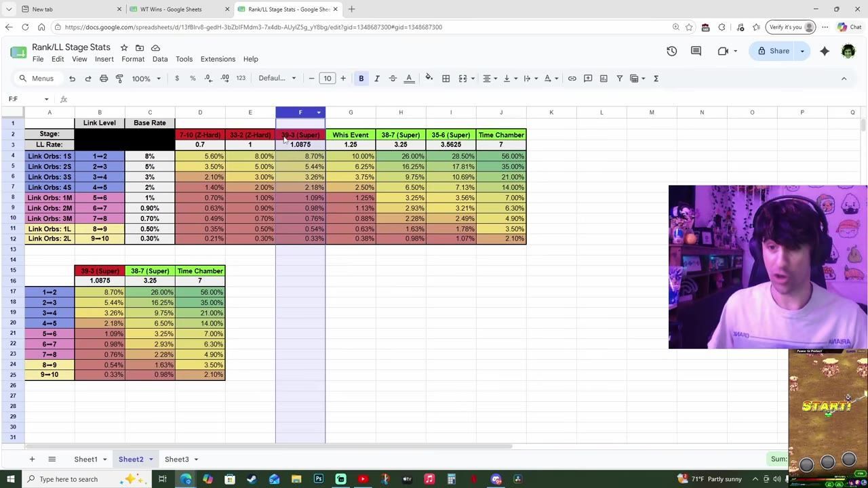
Task: Create a filter with the funnel icon
Action: [619, 79]
